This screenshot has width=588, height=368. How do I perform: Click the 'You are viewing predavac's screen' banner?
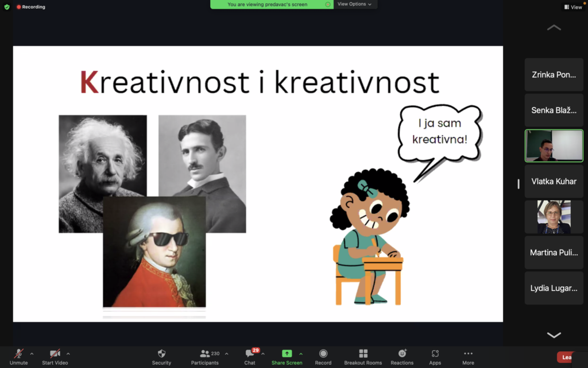tap(272, 4)
